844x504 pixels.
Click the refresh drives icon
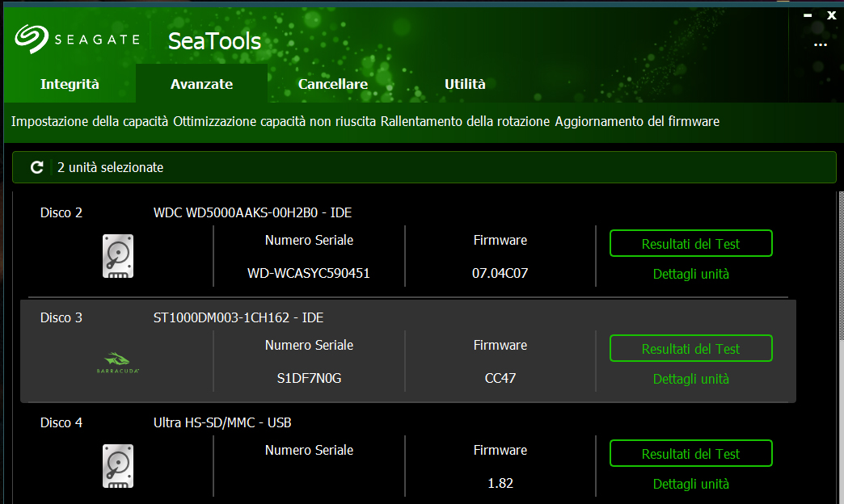click(36, 167)
